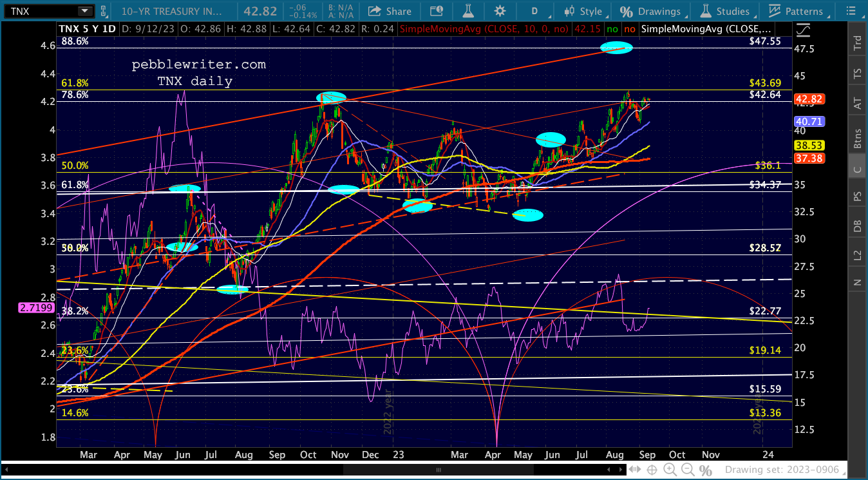Zoom out using the magnifier minus icon
This screenshot has width=868, height=480.
(x=688, y=470)
